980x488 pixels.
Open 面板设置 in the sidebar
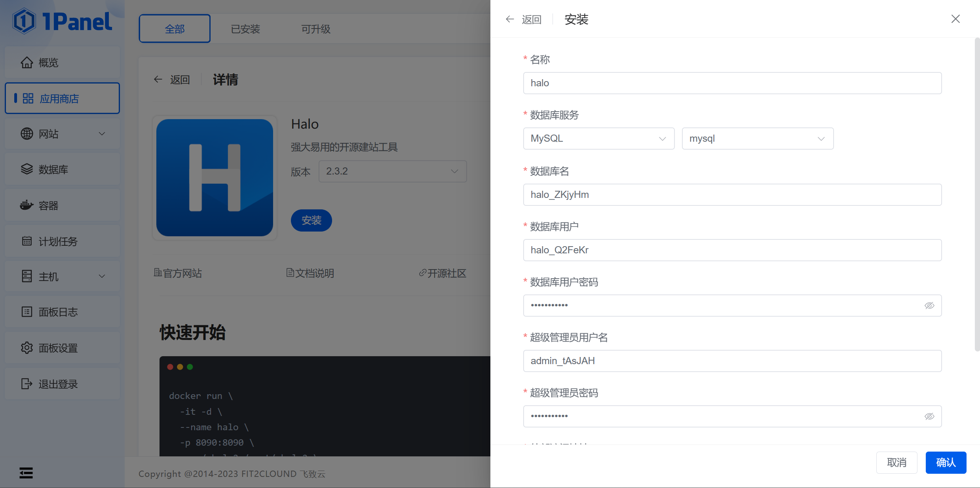point(62,348)
